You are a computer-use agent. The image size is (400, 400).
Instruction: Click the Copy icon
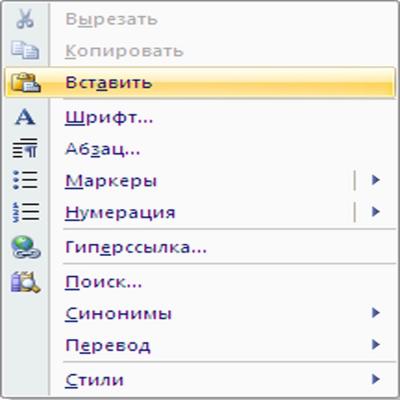(x=25, y=50)
